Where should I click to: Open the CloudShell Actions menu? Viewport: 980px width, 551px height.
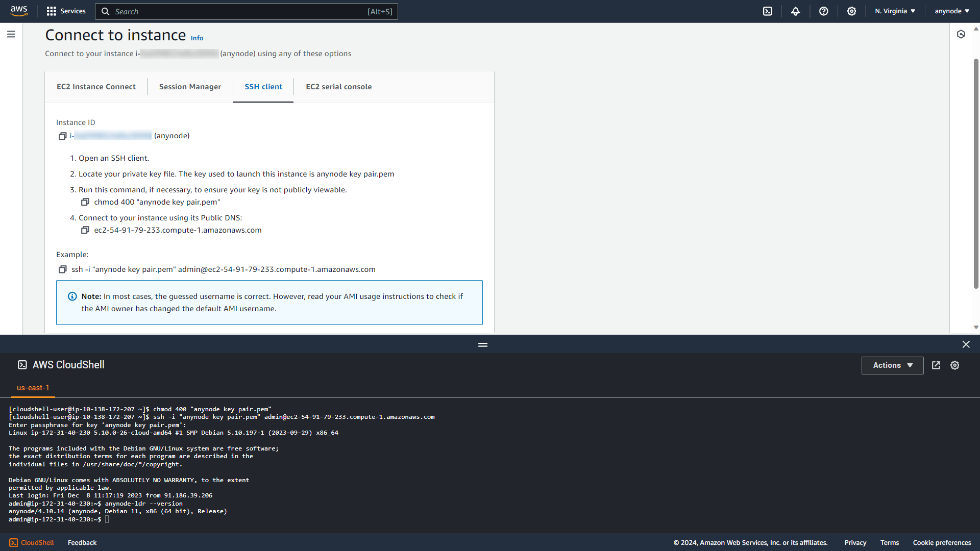[892, 365]
